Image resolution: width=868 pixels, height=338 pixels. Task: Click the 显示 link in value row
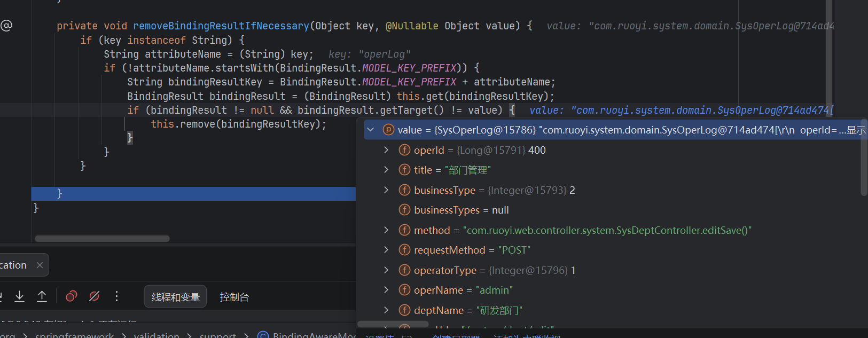click(856, 130)
